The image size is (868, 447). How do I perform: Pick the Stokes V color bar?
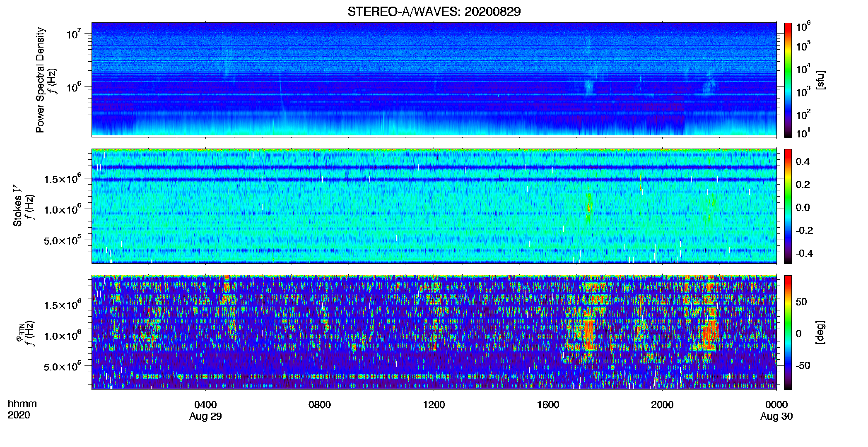(x=788, y=206)
